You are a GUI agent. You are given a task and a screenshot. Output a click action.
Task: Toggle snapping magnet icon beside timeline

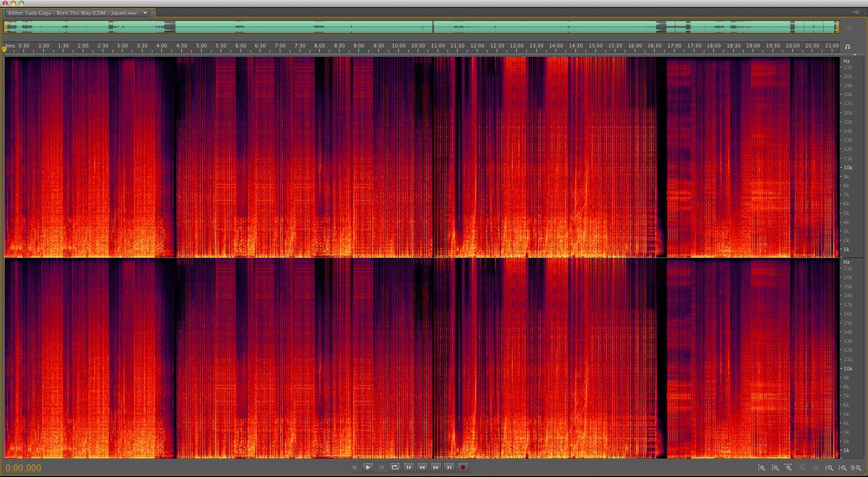(x=848, y=46)
